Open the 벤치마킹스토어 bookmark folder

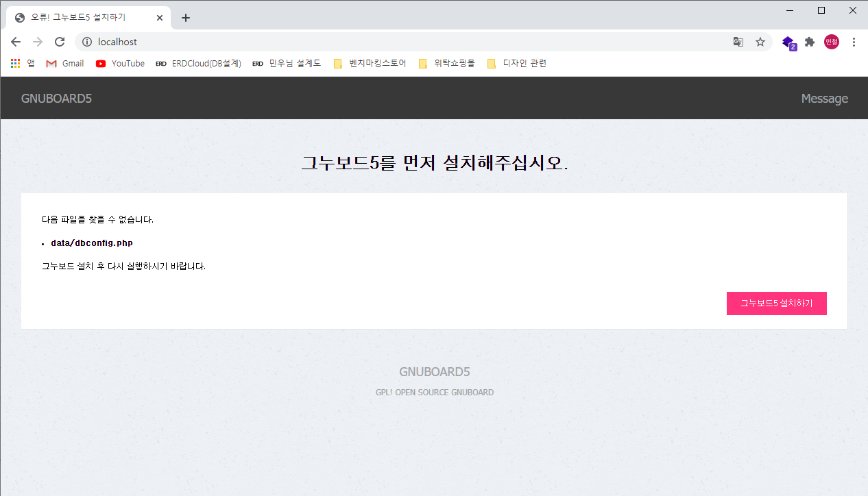370,63
